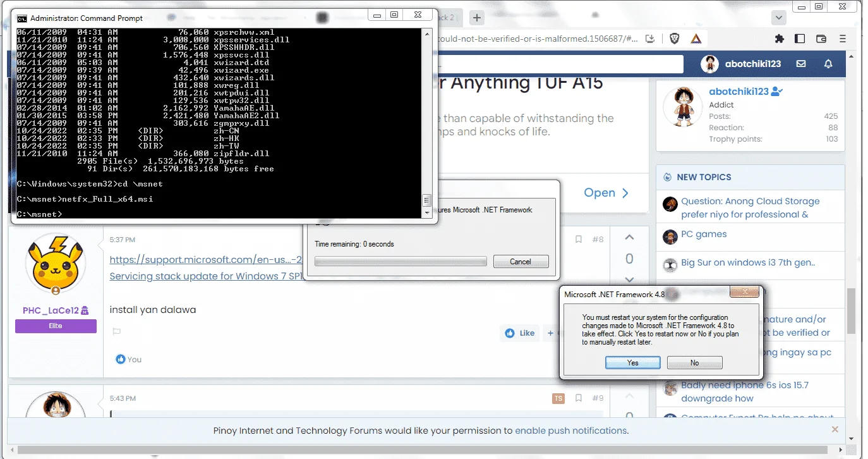This screenshot has width=868, height=459.
Task: Upvote post #8 with up chevron
Action: pos(629,237)
